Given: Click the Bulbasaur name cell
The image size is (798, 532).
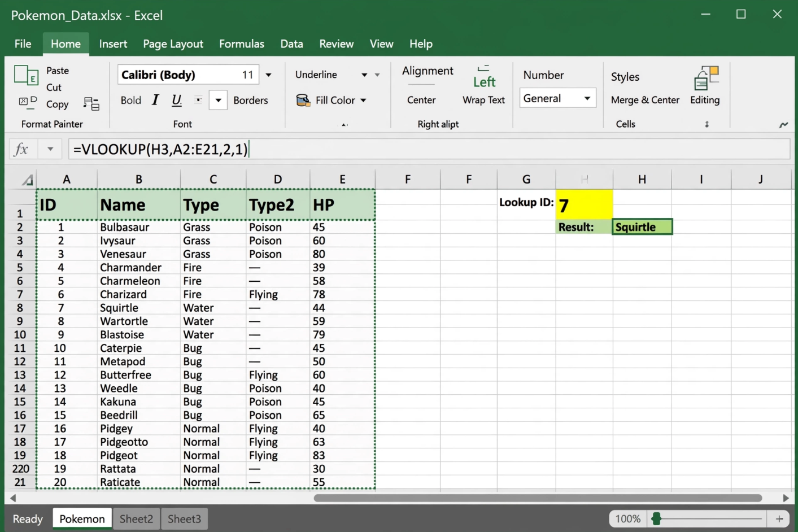Looking at the screenshot, I should (138, 227).
